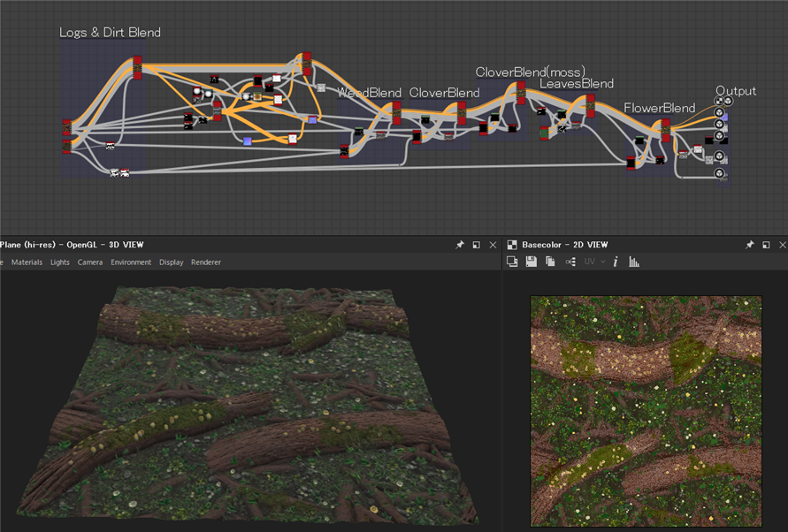Click the node-tree icon in 2D view toolbar
The height and width of the screenshot is (532, 788).
click(x=570, y=262)
